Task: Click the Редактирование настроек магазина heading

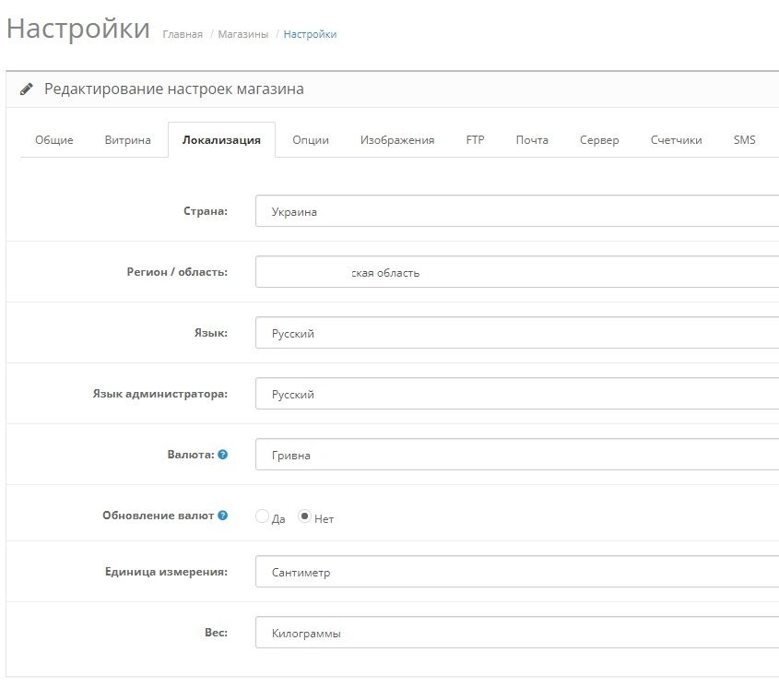Action: click(x=174, y=89)
